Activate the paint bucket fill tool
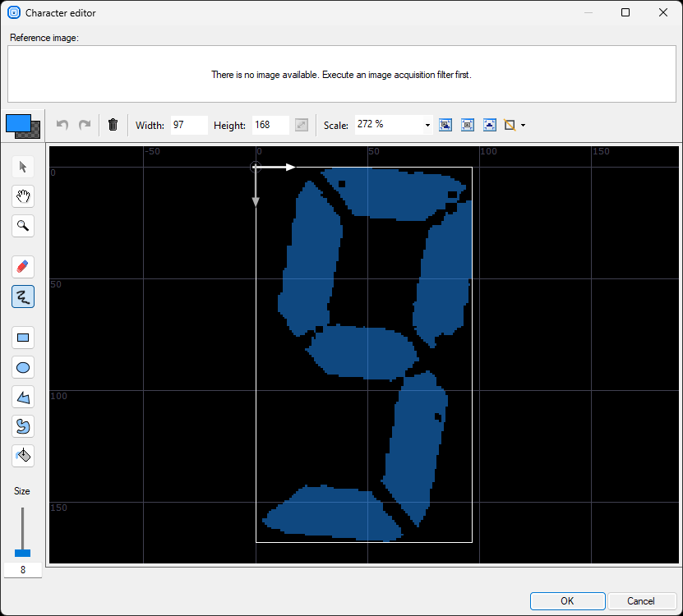 click(23, 455)
